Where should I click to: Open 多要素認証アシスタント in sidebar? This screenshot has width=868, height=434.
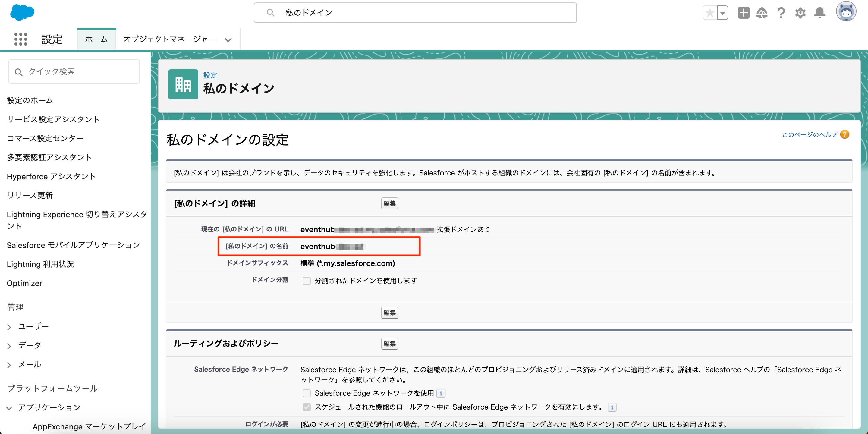click(x=49, y=157)
